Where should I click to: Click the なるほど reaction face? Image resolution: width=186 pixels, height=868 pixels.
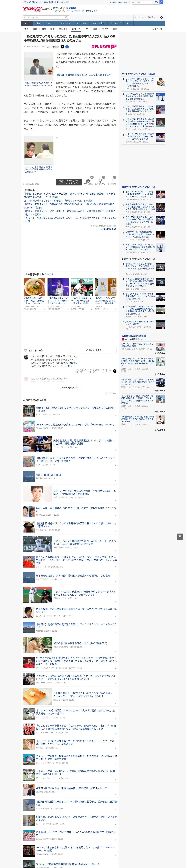coord(91,371)
